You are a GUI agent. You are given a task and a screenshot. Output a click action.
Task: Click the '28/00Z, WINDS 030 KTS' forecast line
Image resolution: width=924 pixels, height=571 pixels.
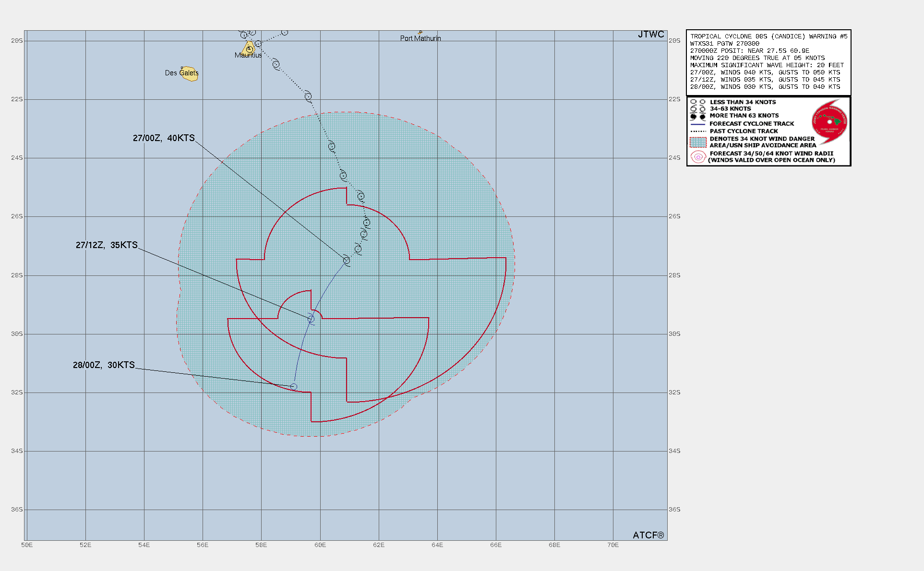[765, 87]
